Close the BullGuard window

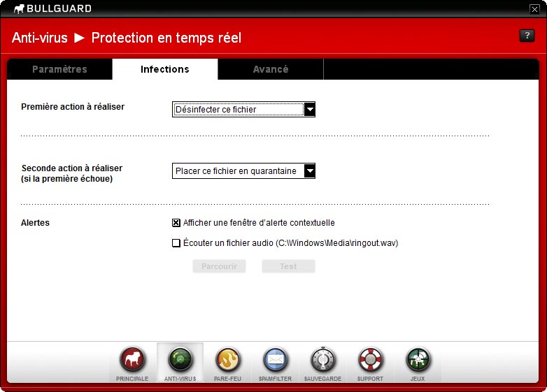[x=534, y=9]
